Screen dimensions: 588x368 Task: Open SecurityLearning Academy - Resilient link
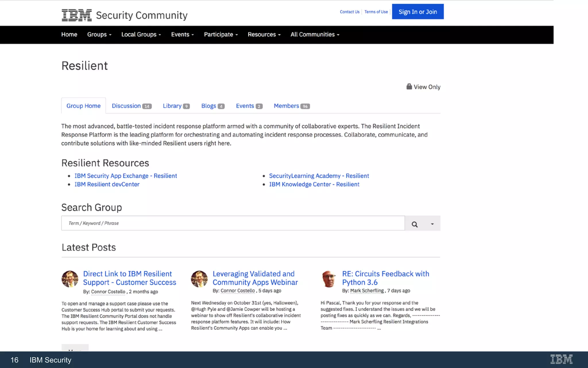pyautogui.click(x=319, y=176)
